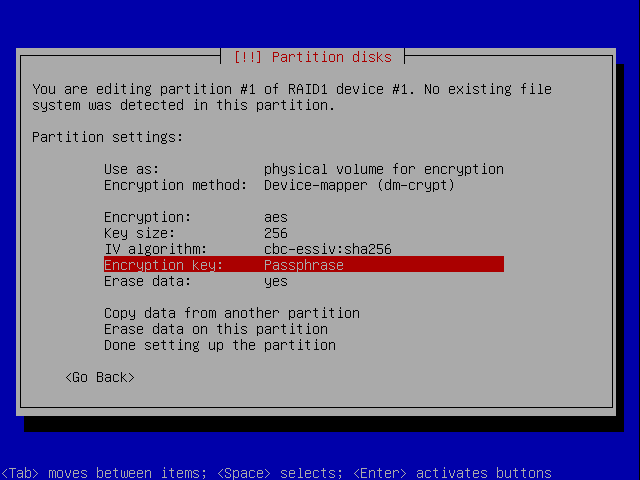Open the Encryption method setting row
640x480 pixels.
(304, 185)
